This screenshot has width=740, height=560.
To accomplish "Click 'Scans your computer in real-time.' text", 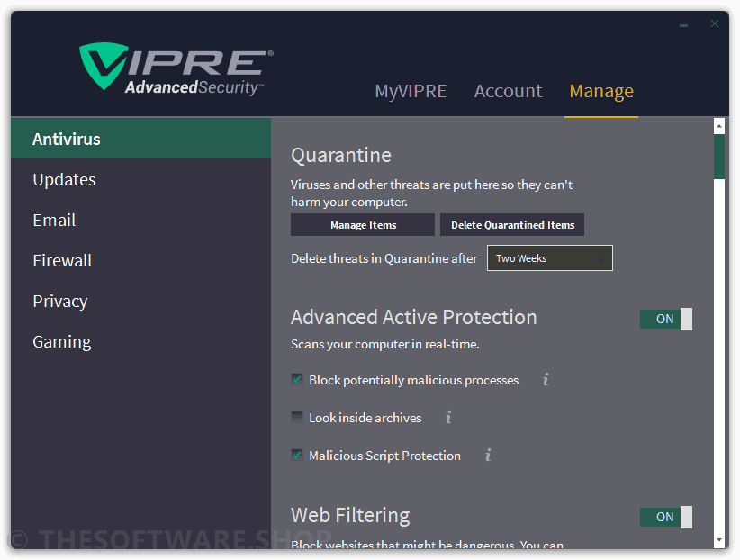I will point(385,344).
